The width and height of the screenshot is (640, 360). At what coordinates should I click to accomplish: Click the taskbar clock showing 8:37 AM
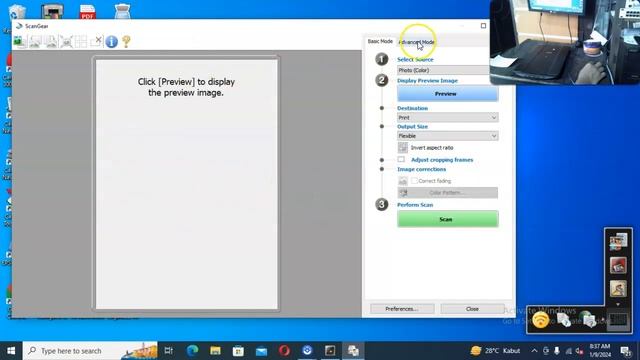(x=600, y=351)
